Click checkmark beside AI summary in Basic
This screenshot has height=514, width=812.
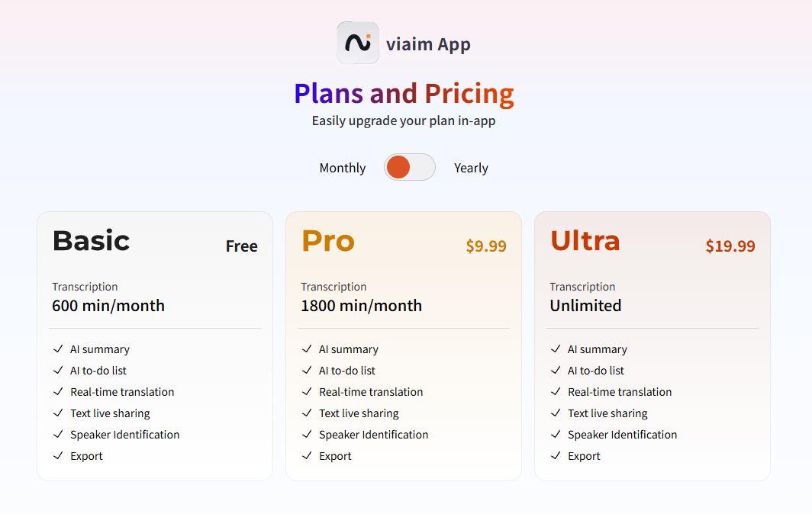58,349
